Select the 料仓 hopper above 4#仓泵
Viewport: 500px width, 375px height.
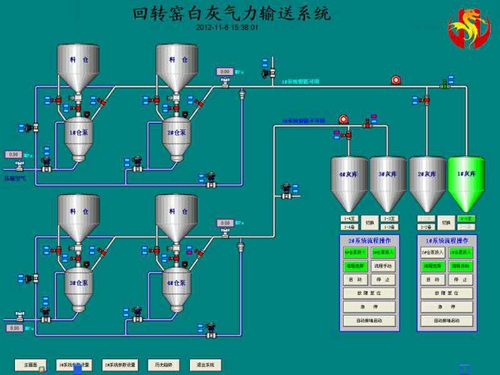point(177,219)
